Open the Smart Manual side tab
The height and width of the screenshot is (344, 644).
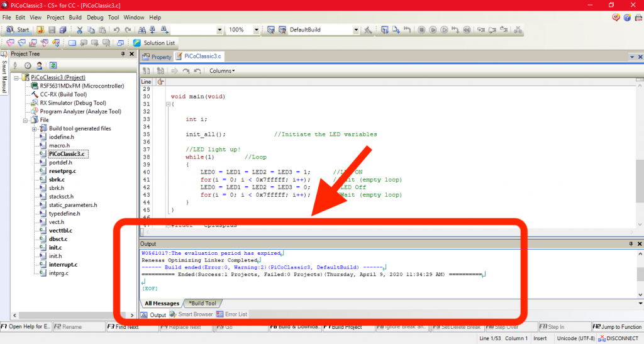click(4, 73)
